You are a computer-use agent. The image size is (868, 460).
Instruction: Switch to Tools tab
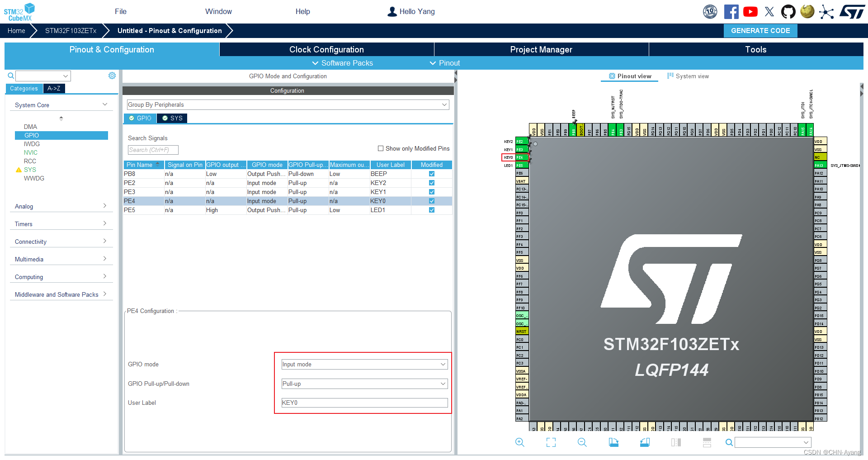point(756,49)
